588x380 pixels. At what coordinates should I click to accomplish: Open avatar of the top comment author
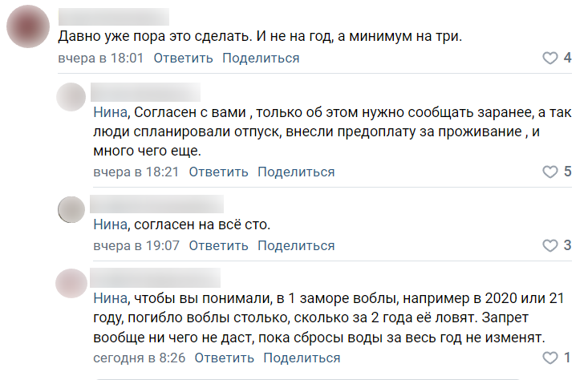[28, 26]
